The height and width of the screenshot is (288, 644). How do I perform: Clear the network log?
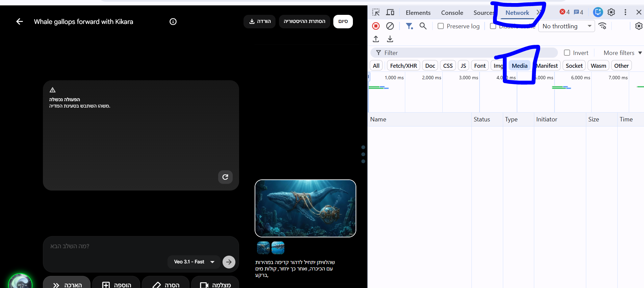pyautogui.click(x=390, y=26)
